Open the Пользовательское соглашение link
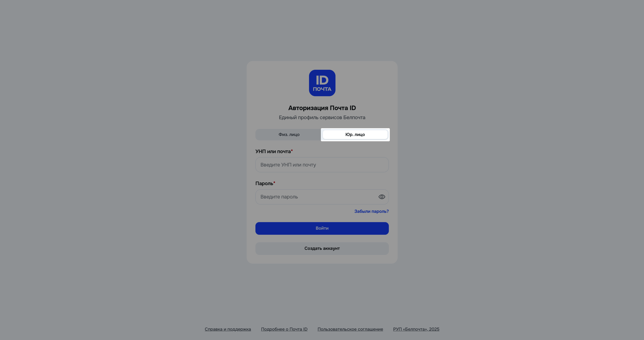The width and height of the screenshot is (644, 340). 350,329
